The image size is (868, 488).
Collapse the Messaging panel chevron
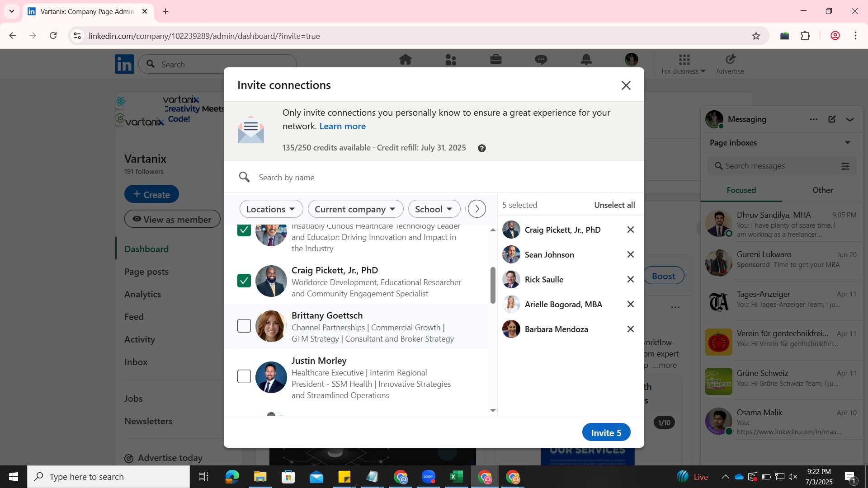click(x=850, y=119)
